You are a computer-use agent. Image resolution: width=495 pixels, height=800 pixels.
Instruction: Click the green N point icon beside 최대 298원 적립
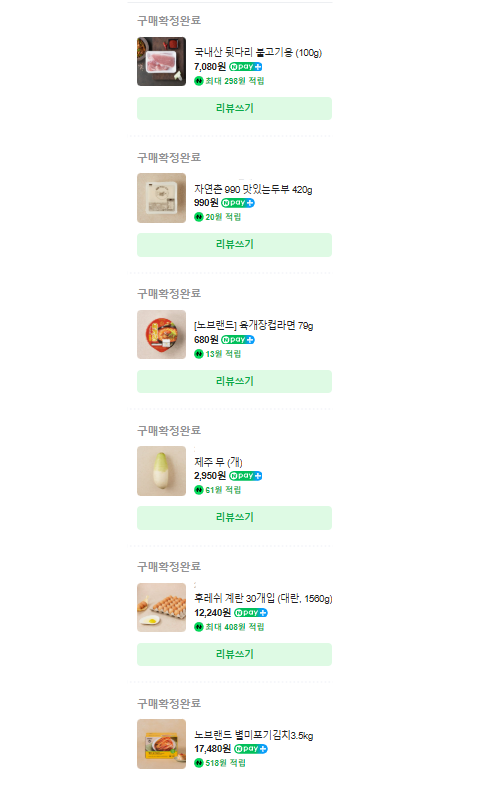click(x=199, y=81)
